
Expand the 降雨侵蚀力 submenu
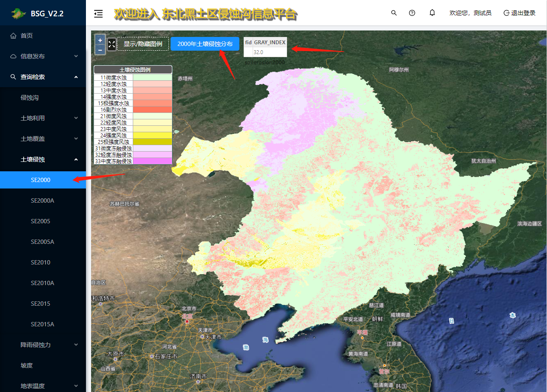pyautogui.click(x=43, y=345)
